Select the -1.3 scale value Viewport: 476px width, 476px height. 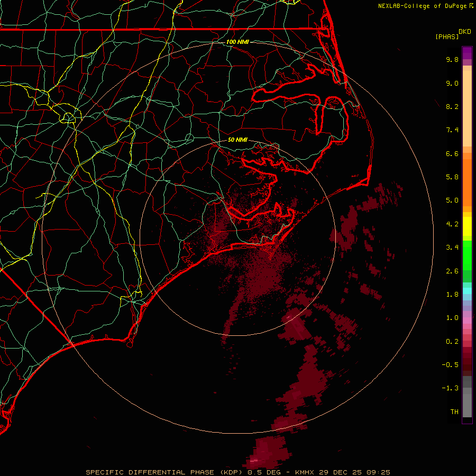tap(450, 388)
